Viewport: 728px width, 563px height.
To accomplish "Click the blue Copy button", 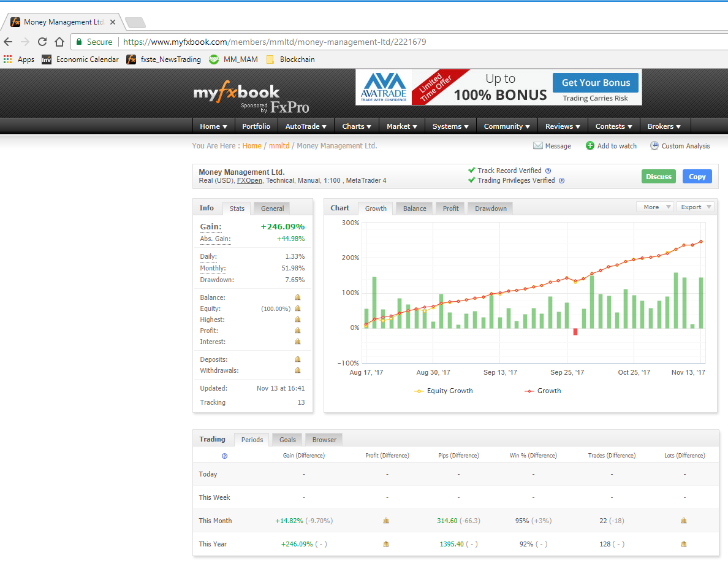I will pos(697,177).
